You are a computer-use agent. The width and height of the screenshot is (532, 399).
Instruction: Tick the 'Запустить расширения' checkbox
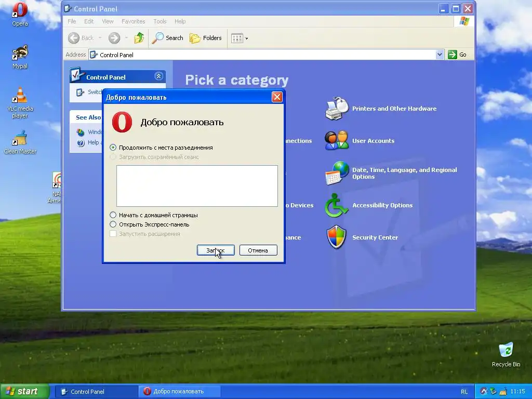click(x=113, y=233)
